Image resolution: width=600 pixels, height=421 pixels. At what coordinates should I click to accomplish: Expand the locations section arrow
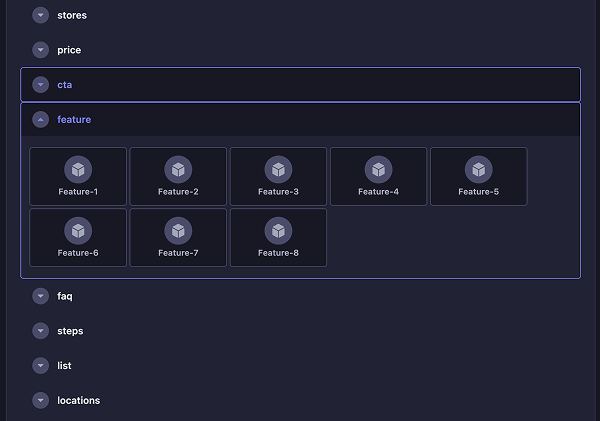[x=41, y=400]
